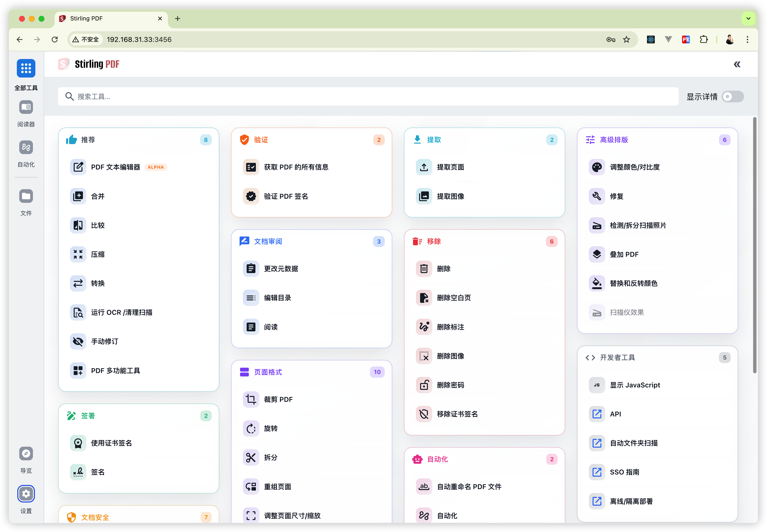Click the Split (拆分) scissors icon
The image size is (767, 532).
click(251, 457)
